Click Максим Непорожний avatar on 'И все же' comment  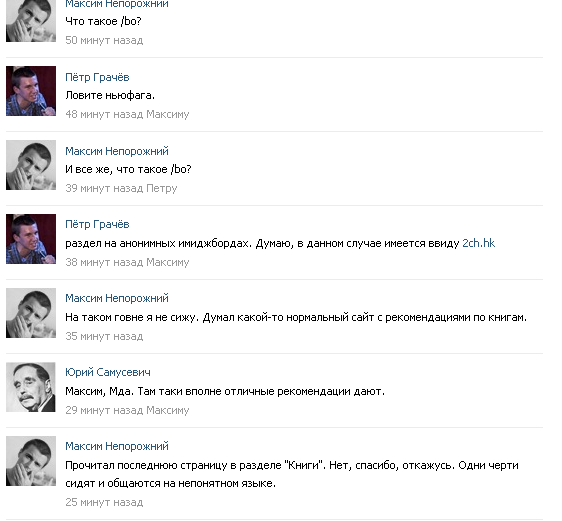coord(31,165)
